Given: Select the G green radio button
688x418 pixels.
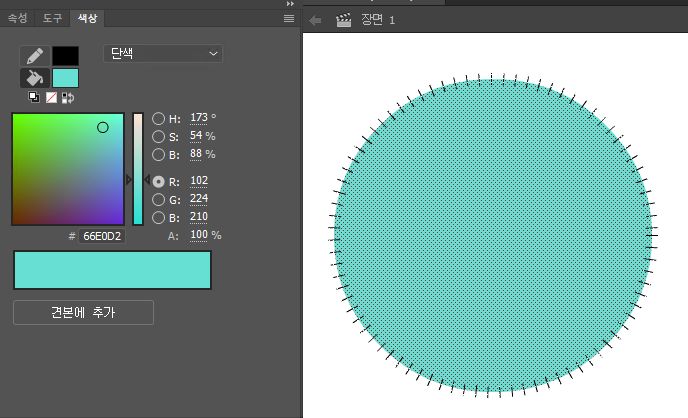Looking at the screenshot, I should [158, 200].
